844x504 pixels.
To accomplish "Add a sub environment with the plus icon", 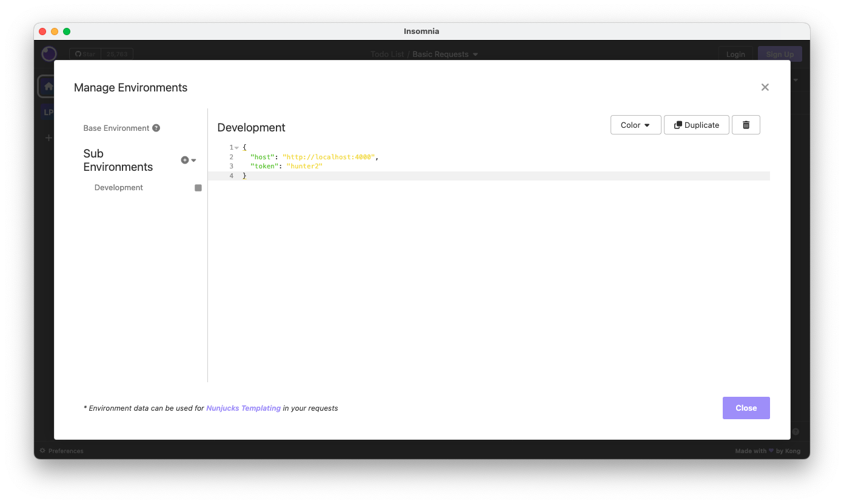I will (x=184, y=160).
